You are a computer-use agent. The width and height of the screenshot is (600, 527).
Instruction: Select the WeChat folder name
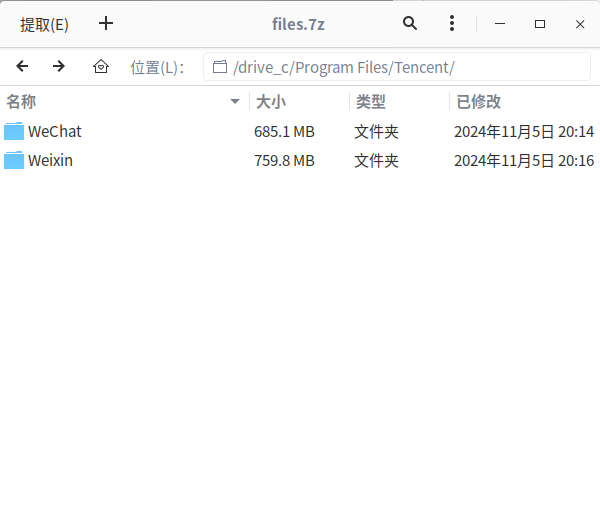pos(55,132)
